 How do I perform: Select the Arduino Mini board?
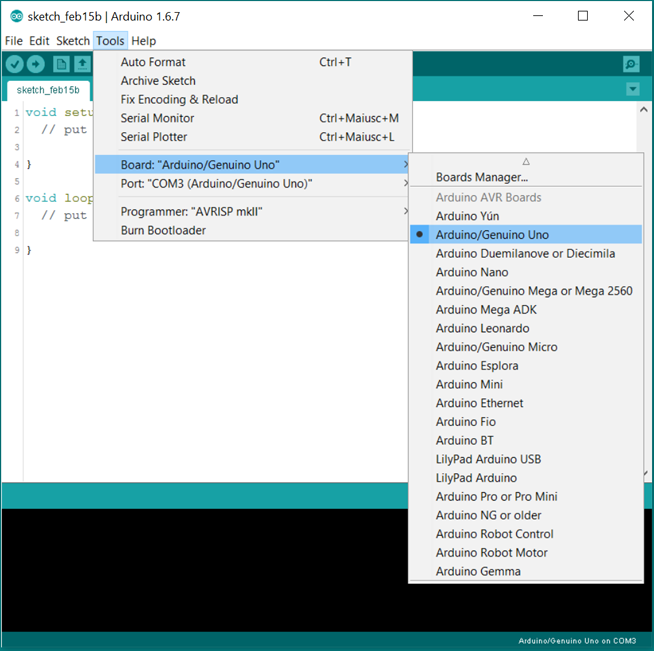[526, 385]
